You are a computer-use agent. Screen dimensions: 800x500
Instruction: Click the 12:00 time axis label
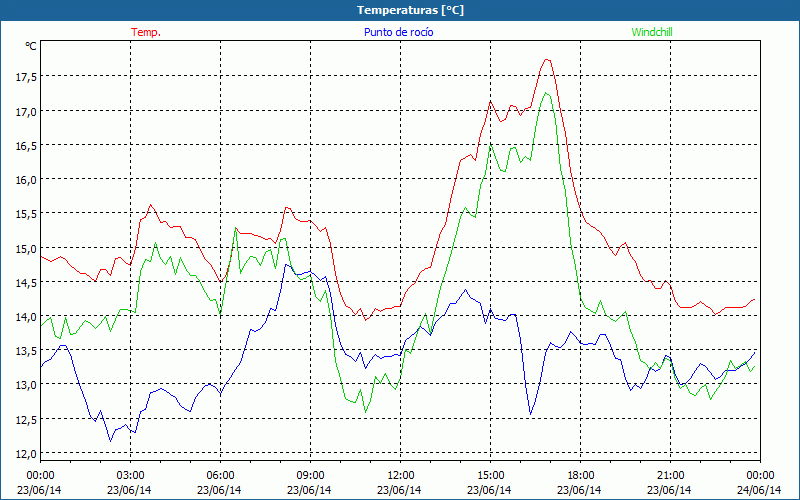tap(401, 476)
